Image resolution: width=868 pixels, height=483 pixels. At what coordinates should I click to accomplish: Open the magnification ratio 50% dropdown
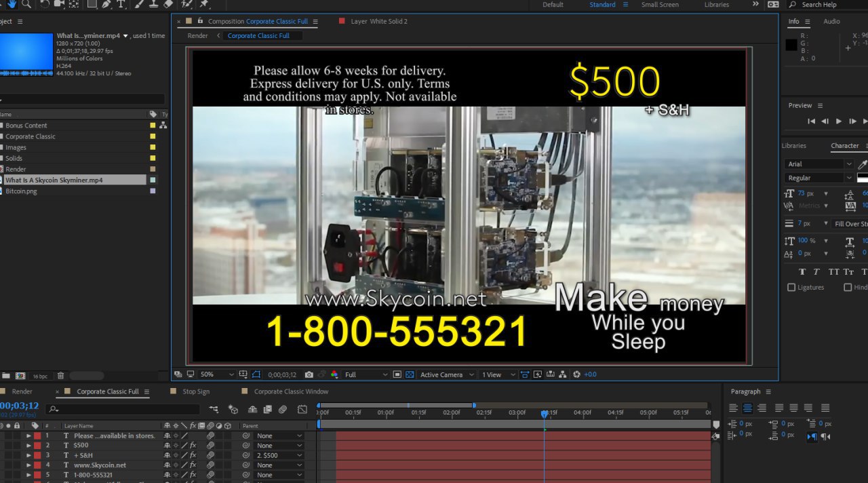click(x=217, y=374)
